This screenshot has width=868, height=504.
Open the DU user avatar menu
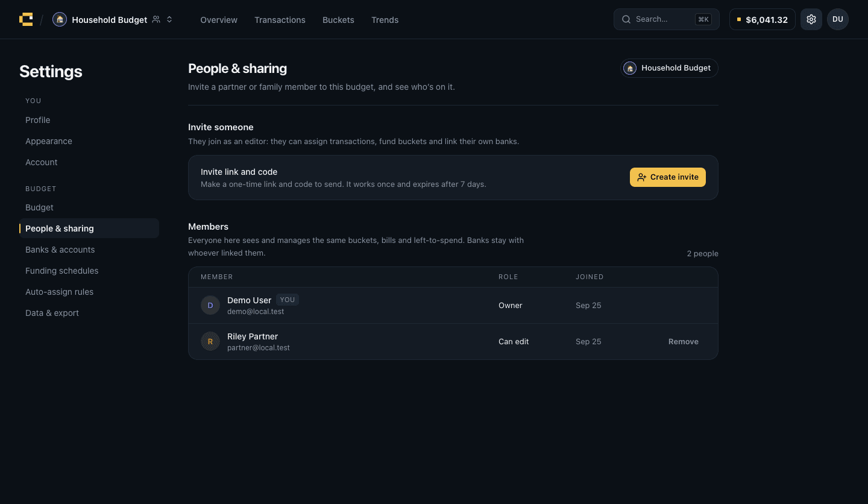(838, 19)
